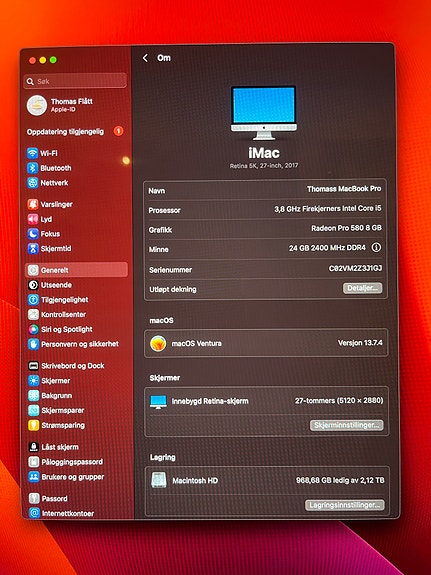Open Varslinger bell icon

[x=33, y=204]
